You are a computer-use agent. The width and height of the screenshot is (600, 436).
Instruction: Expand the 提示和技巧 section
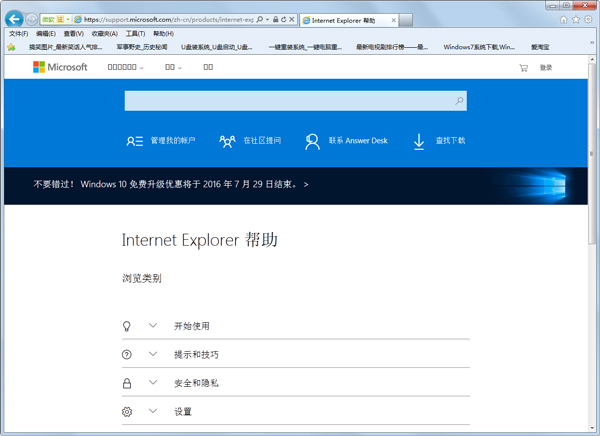click(x=153, y=354)
